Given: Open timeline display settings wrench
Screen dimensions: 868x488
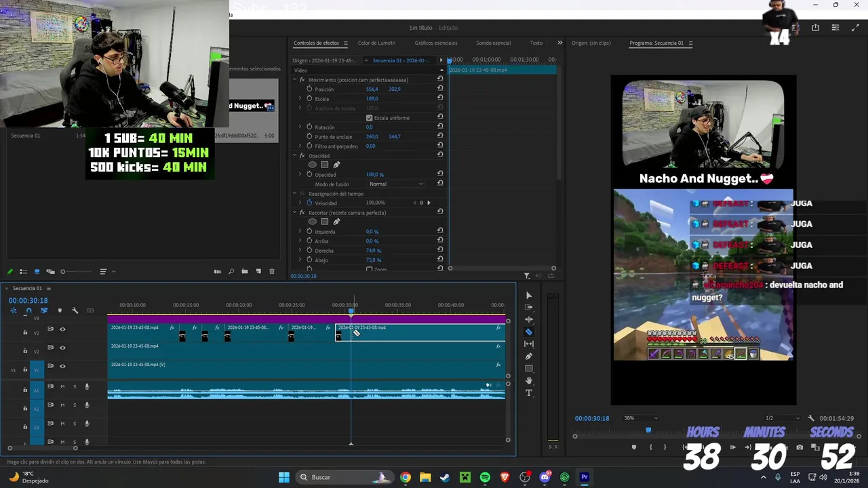Looking at the screenshot, I should [x=75, y=310].
